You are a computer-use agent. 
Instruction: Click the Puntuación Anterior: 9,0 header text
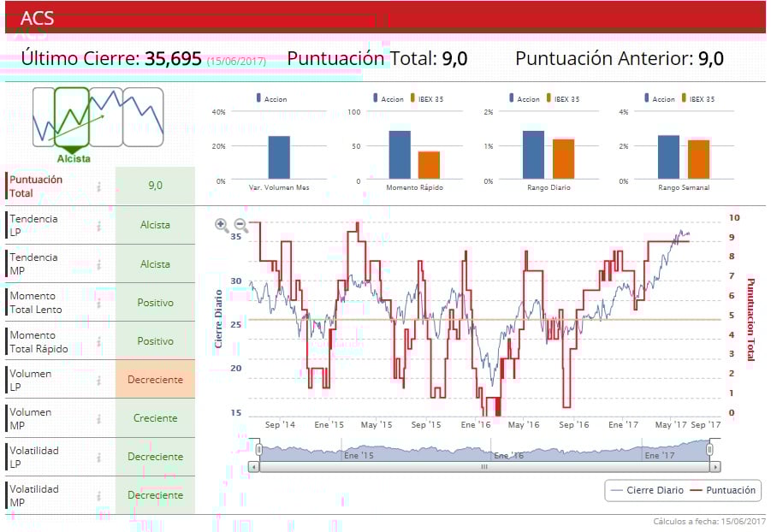(620, 58)
